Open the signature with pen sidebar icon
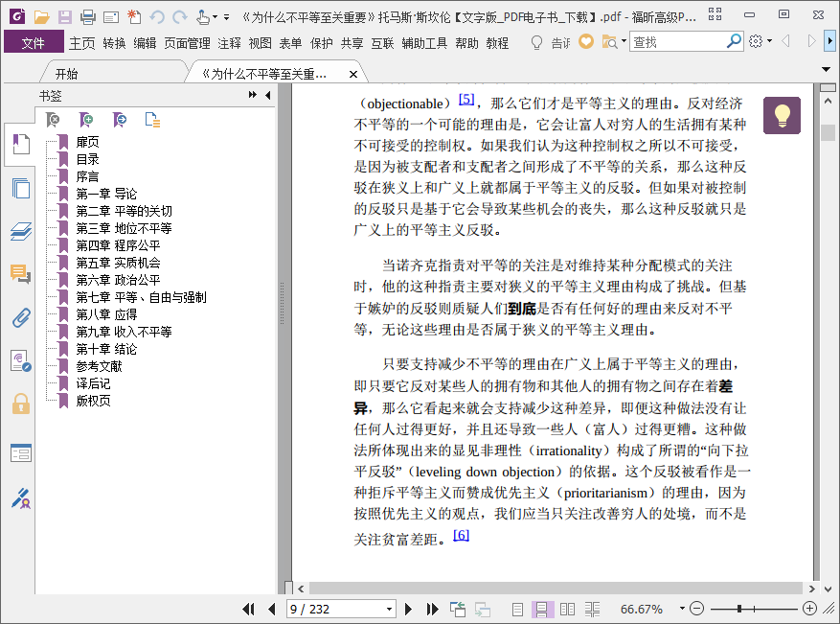Viewport: 840px width, 624px height. [x=21, y=498]
